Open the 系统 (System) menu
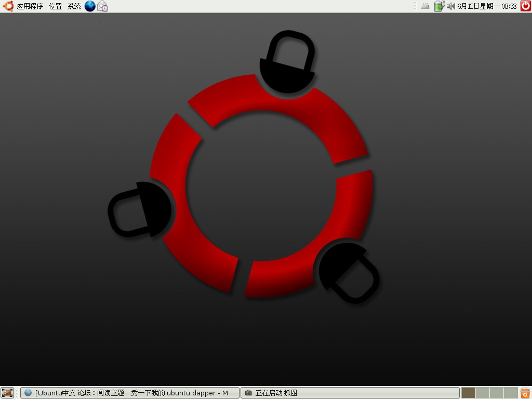532x399 pixels. point(74,6)
